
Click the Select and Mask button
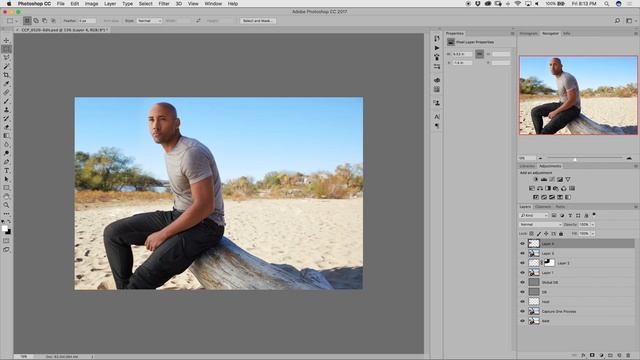point(258,20)
